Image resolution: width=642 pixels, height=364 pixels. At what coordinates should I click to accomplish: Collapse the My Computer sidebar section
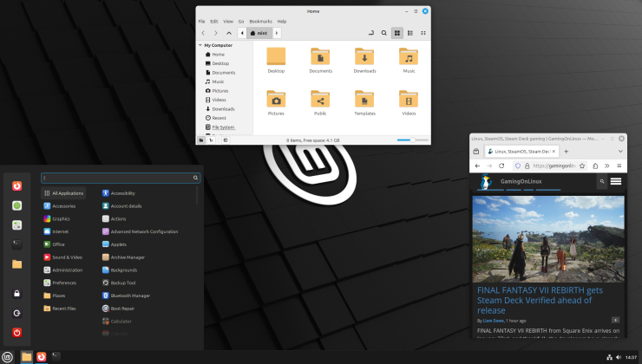click(x=200, y=45)
